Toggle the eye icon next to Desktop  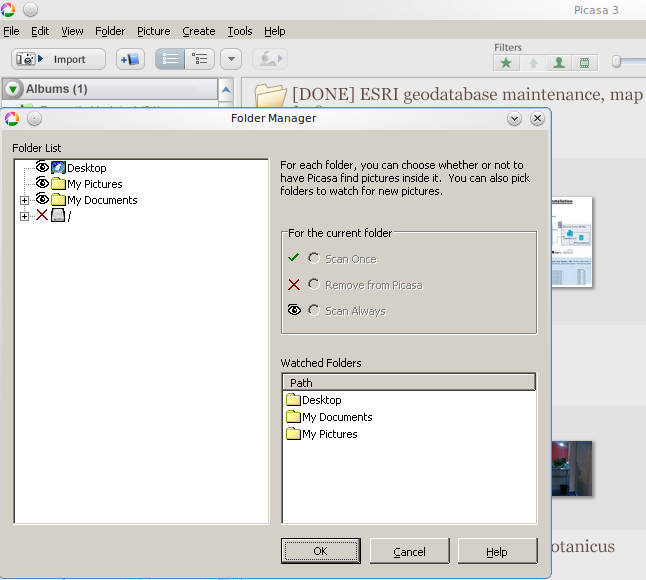[42, 167]
